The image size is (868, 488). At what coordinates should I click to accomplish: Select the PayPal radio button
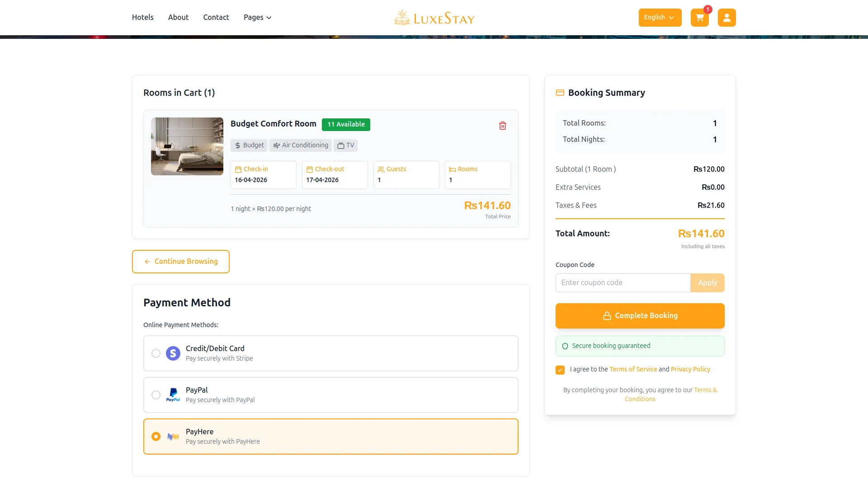click(156, 395)
